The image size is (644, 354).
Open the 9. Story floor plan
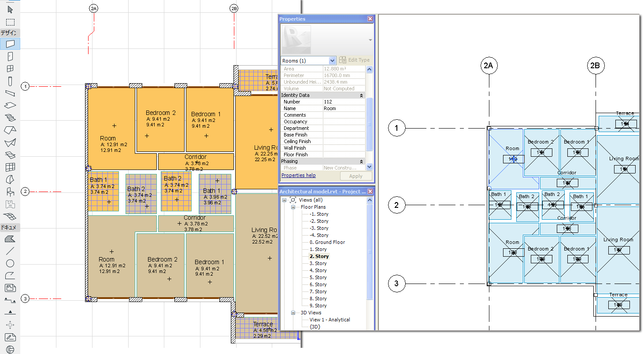(318, 306)
